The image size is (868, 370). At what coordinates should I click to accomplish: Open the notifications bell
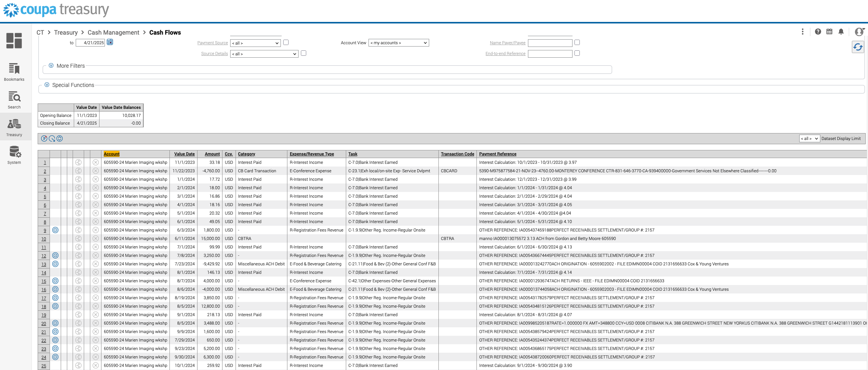tap(841, 32)
